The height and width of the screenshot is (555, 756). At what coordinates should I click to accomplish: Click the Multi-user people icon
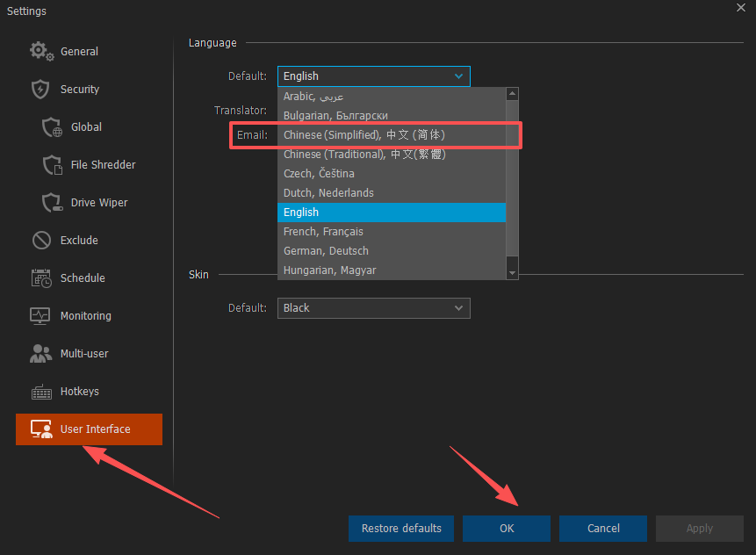[x=41, y=354]
